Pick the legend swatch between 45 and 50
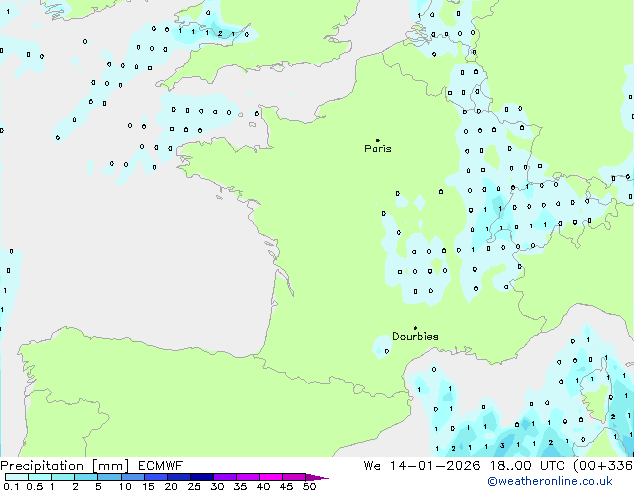The width and height of the screenshot is (634, 490). point(294,477)
